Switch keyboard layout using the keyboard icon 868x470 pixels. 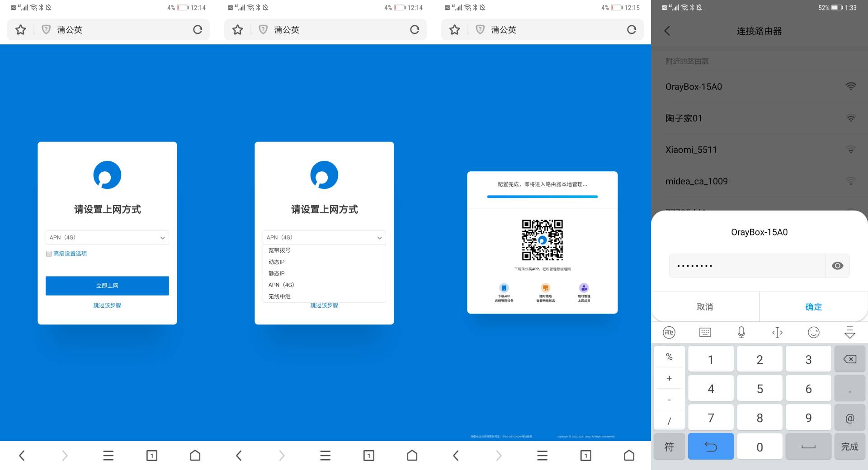(705, 333)
